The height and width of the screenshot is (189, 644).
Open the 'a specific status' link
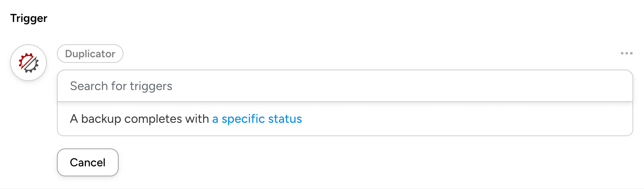point(257,119)
